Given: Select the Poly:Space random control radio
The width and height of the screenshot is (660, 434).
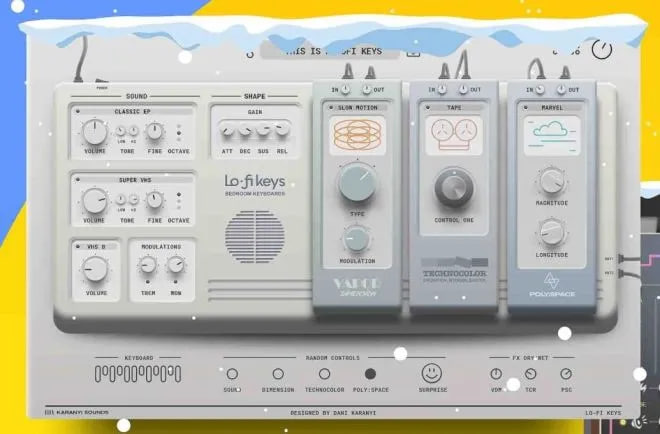Looking at the screenshot, I should 370,374.
